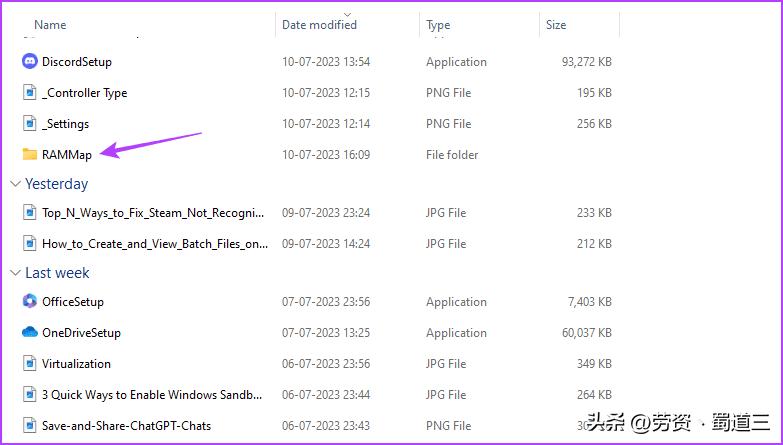This screenshot has height=445, width=783.
Task: Click date 09-07-2023 14:24
Action: (326, 244)
